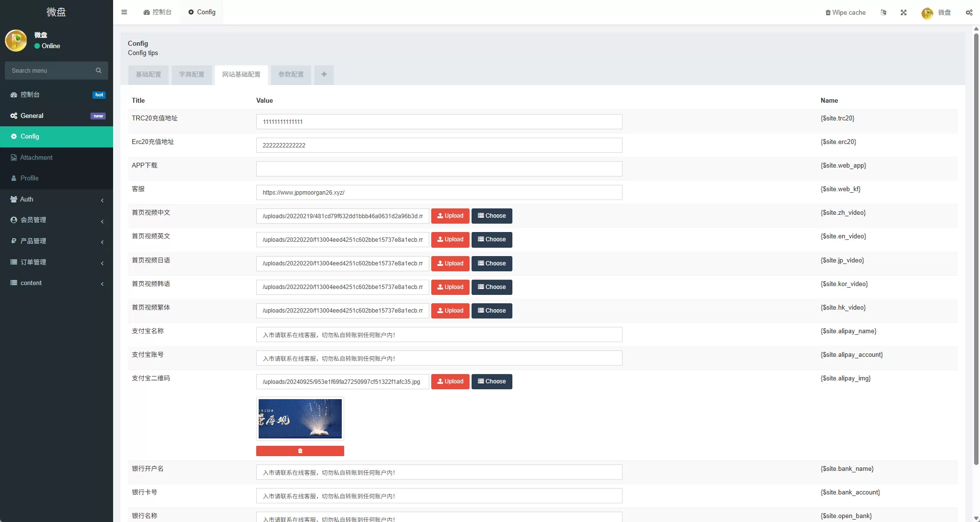Image resolution: width=980 pixels, height=522 pixels.
Task: Delete the Alipay QR image with trash button
Action: tap(300, 451)
